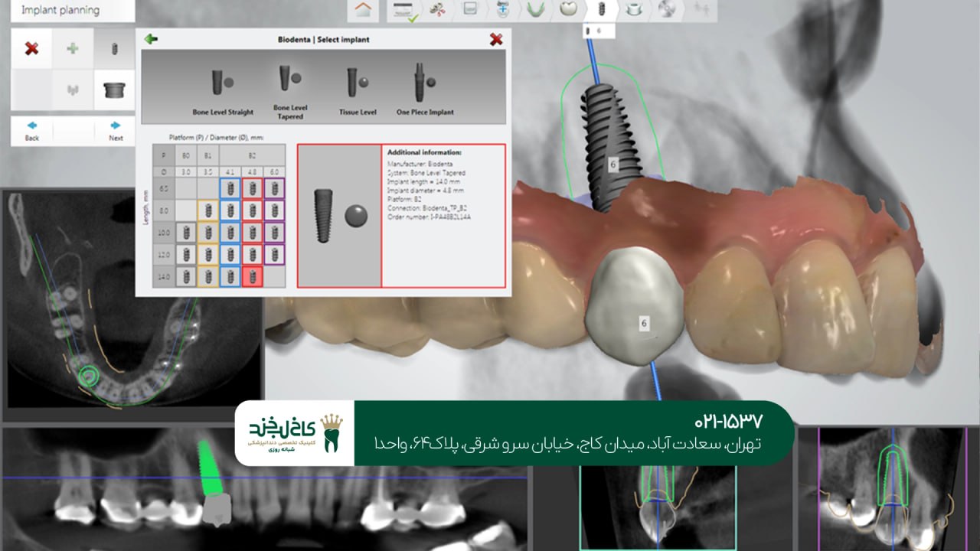980x551 pixels.
Task: Open the dental arch panoramic curve step
Action: [x=534, y=10]
